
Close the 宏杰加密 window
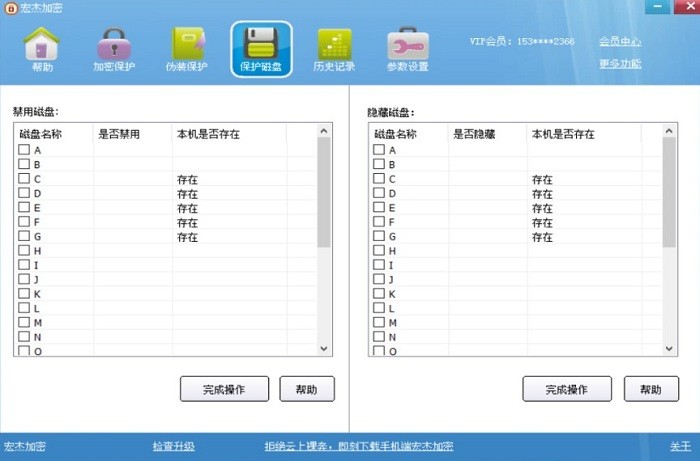coord(687,6)
